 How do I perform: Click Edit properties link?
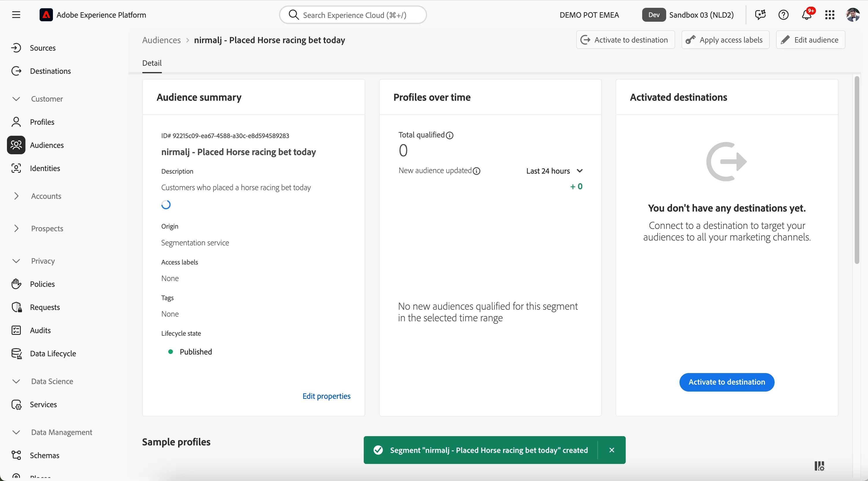326,396
